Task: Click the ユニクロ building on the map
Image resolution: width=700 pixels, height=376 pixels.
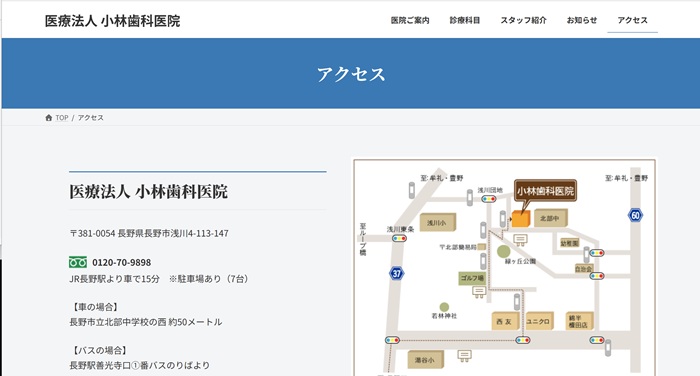Action: [539, 321]
